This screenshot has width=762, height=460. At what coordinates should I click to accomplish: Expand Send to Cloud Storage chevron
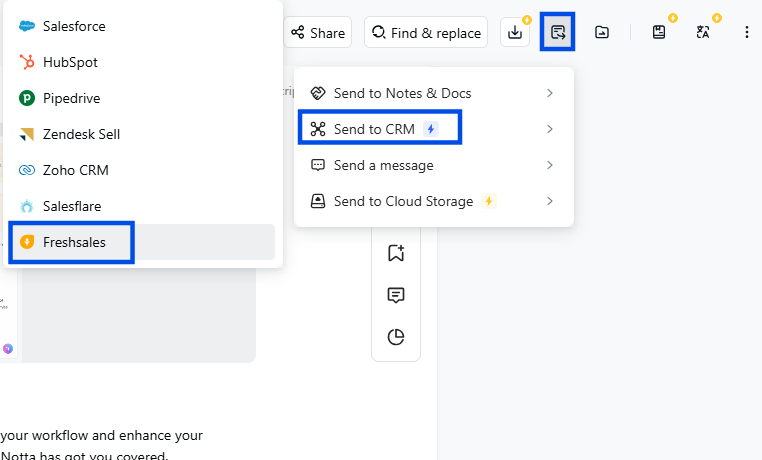pyautogui.click(x=550, y=201)
